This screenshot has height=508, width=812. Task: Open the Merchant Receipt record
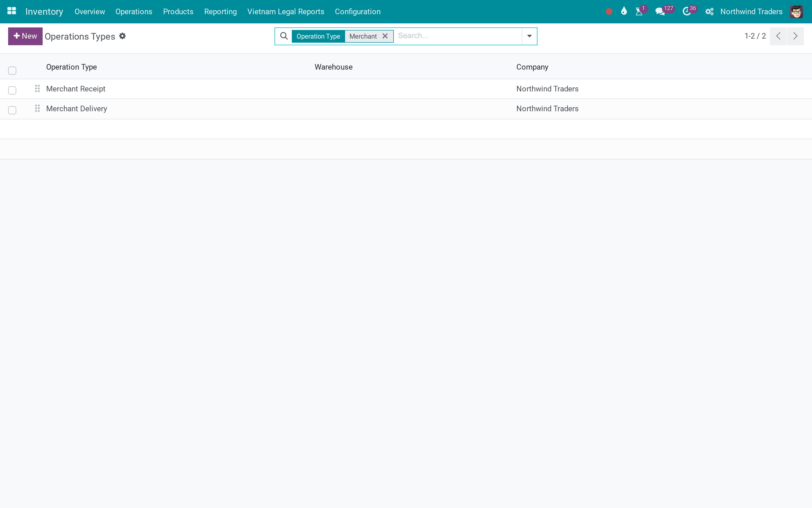pos(76,89)
